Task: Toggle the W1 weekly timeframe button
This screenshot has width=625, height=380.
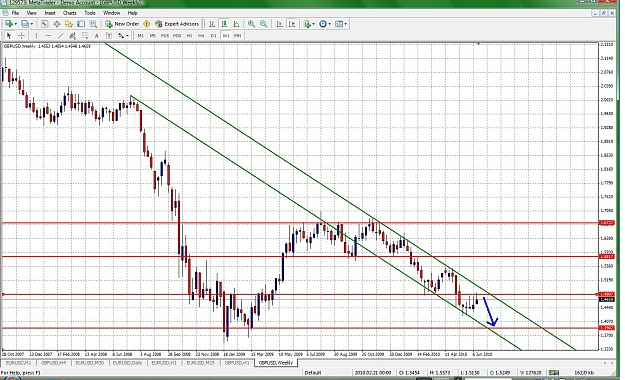Action: pos(226,36)
